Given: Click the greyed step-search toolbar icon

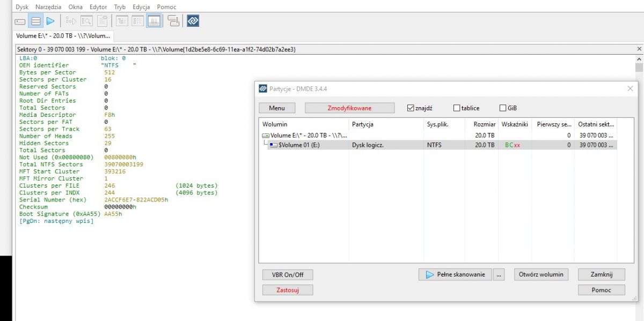Looking at the screenshot, I should coord(71,21).
